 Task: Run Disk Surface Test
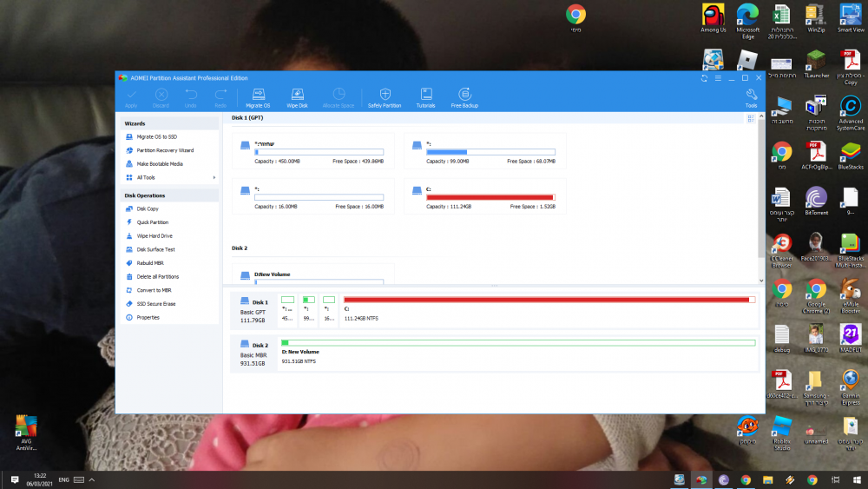[155, 250]
